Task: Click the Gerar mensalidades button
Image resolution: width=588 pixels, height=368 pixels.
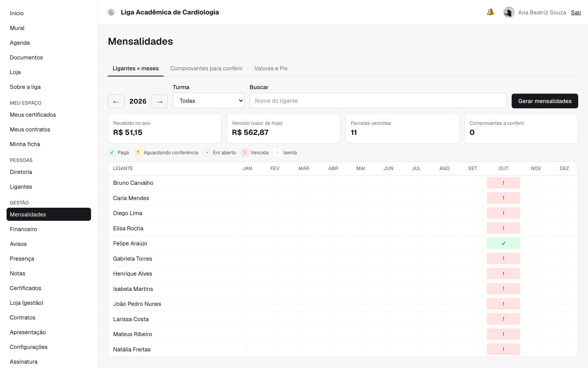Action: pos(545,101)
